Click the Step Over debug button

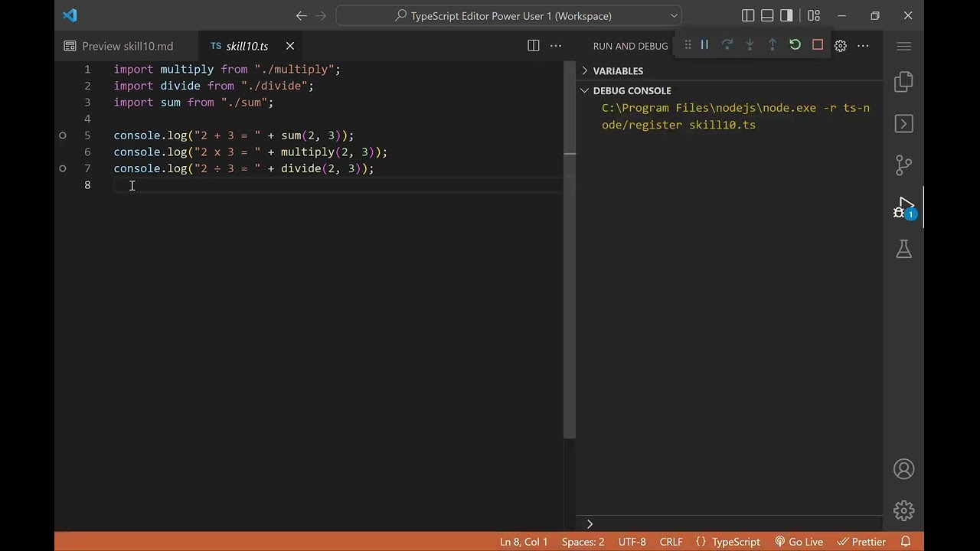(727, 45)
